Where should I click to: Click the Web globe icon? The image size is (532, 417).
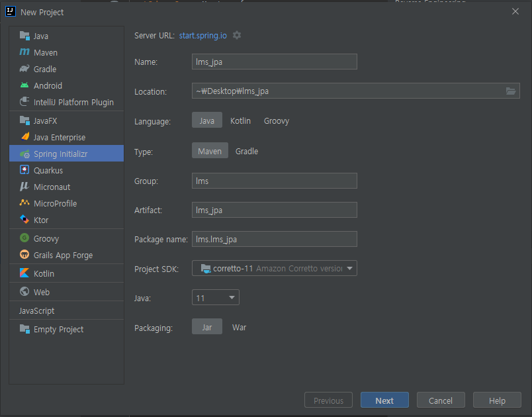click(24, 291)
